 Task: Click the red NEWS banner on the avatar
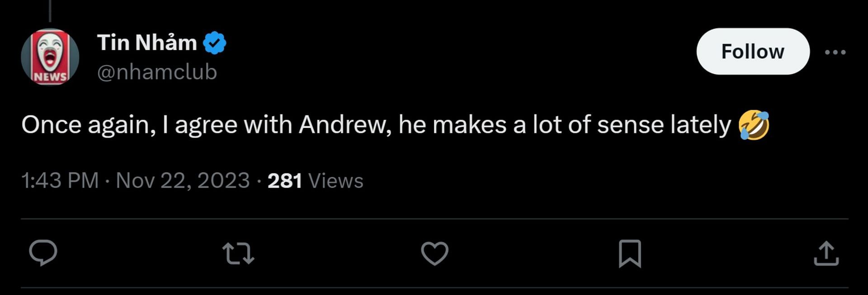(x=50, y=76)
